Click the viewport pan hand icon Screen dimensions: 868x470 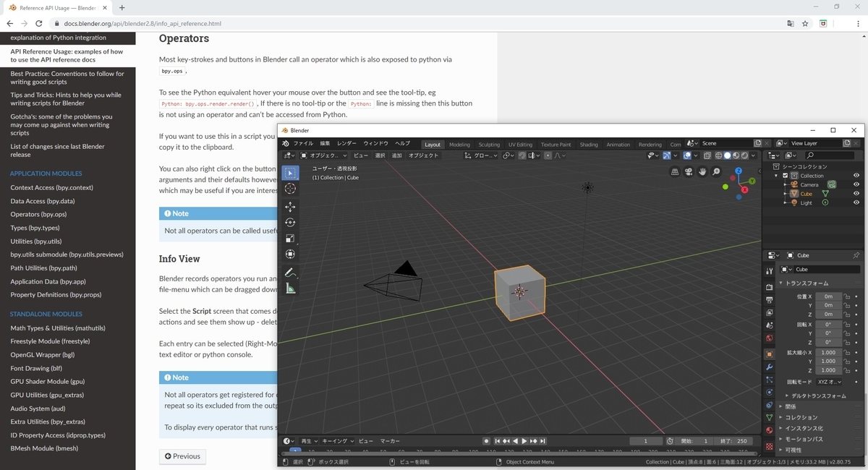coord(702,172)
